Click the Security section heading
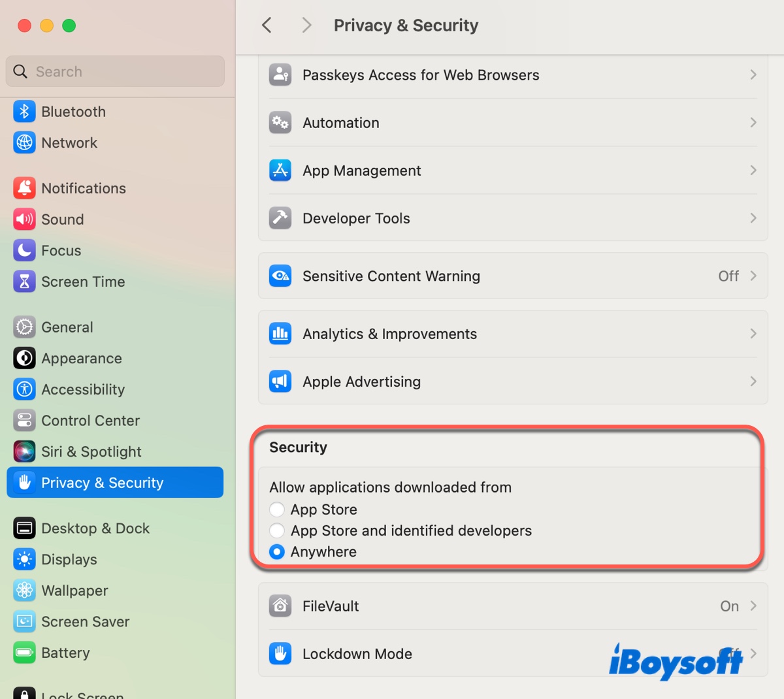 [x=298, y=447]
